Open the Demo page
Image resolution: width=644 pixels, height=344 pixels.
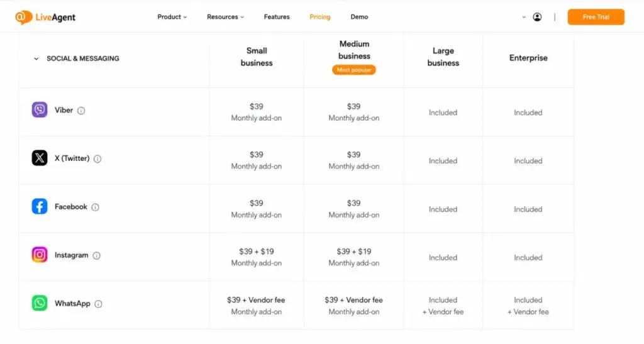359,17
